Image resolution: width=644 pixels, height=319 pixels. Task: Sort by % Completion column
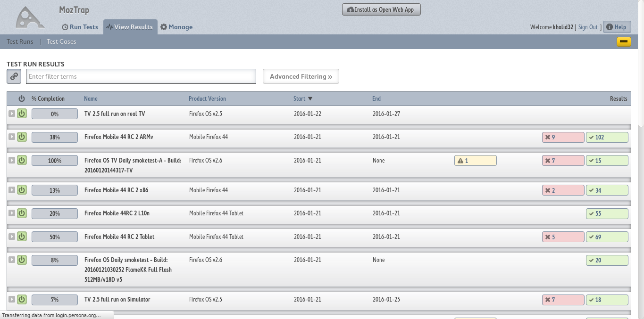[x=48, y=98]
